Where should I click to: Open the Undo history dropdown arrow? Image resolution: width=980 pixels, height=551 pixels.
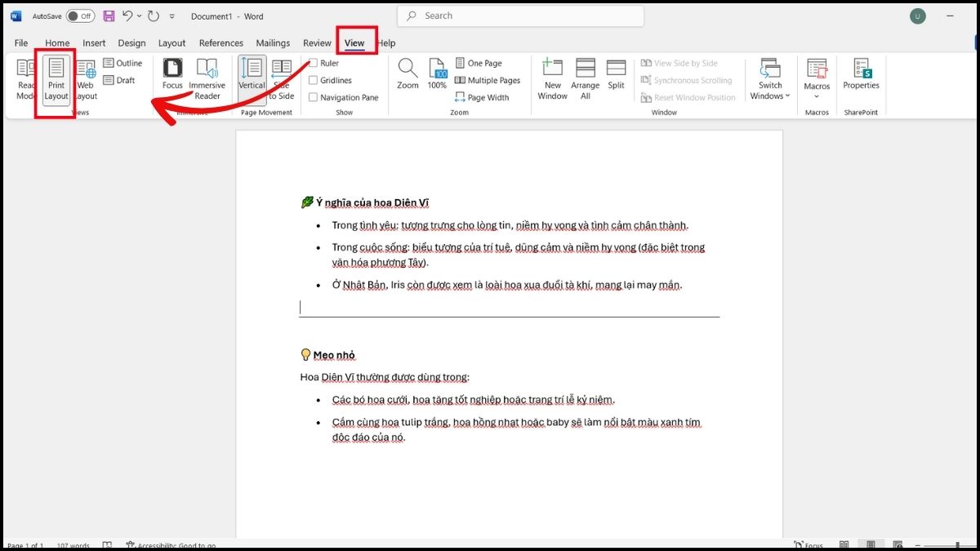click(140, 16)
